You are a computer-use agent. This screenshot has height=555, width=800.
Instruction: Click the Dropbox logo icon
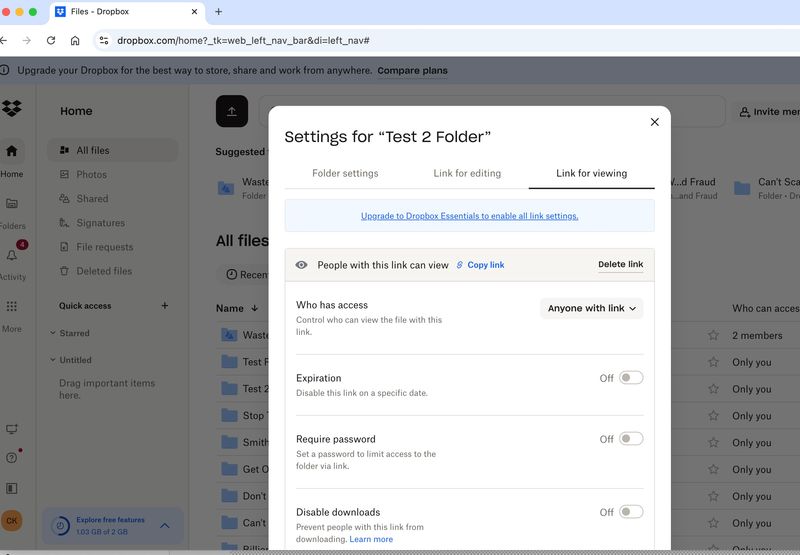pos(12,108)
